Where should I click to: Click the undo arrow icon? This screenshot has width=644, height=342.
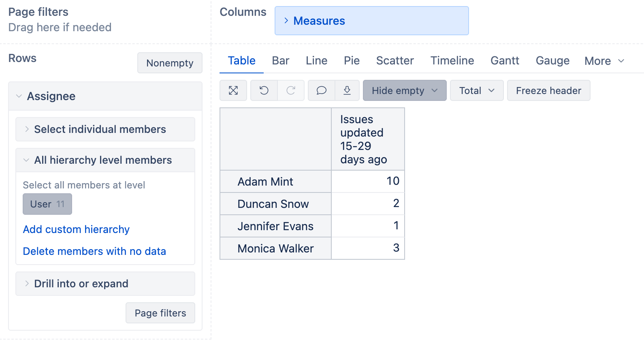click(x=264, y=90)
